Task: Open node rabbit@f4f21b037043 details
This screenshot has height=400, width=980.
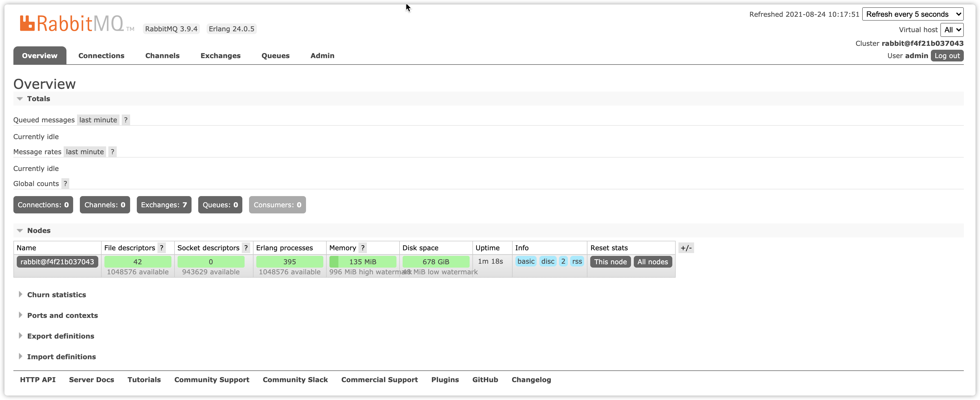Action: 57,262
